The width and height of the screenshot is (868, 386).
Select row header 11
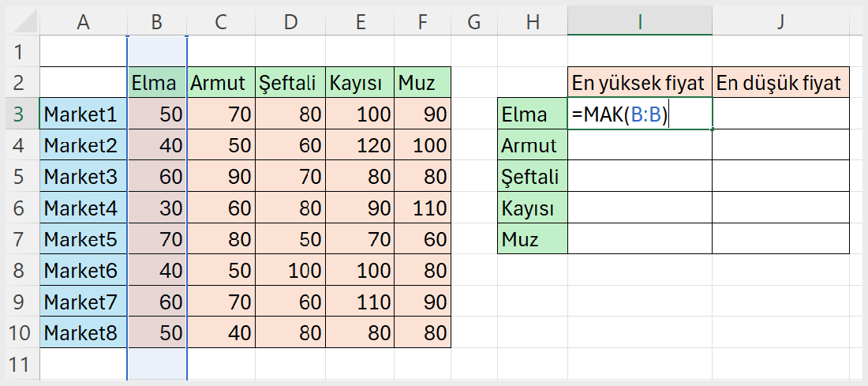point(19,364)
